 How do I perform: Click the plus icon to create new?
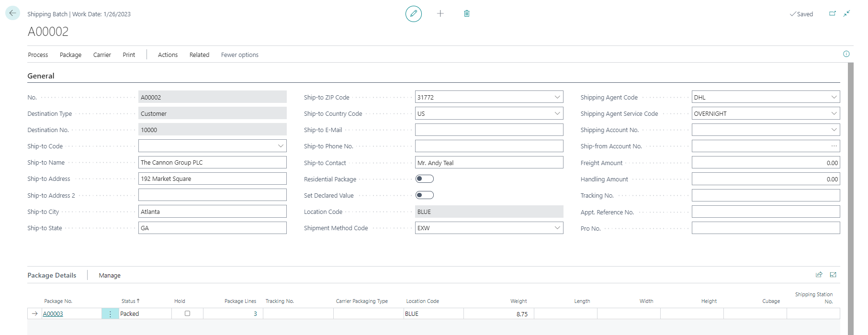coord(440,13)
